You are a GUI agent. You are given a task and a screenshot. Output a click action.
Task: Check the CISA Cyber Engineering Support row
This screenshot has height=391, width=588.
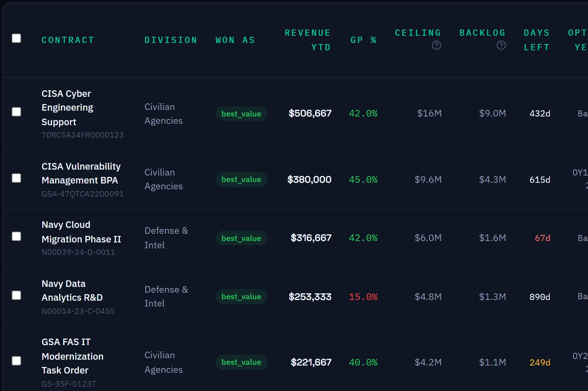pos(16,112)
